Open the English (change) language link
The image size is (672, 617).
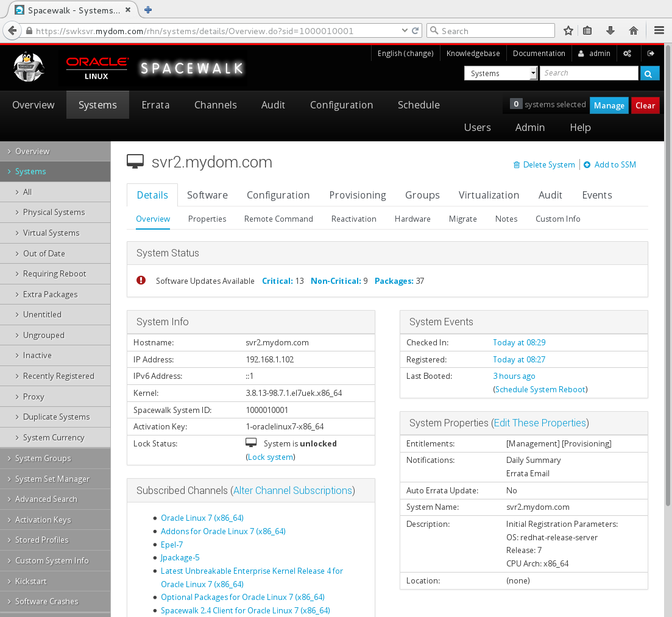pos(405,54)
